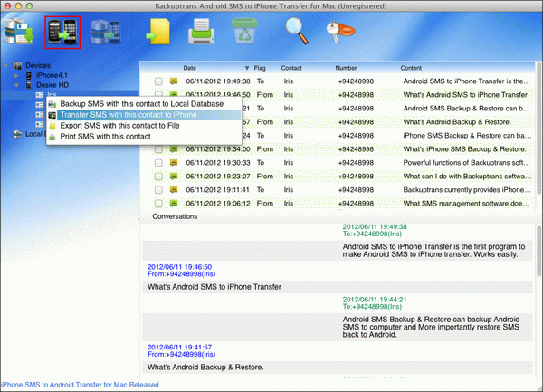Select the row 'What SMS management software doe…'
Viewport: 543px width, 392px height.
tap(341, 204)
